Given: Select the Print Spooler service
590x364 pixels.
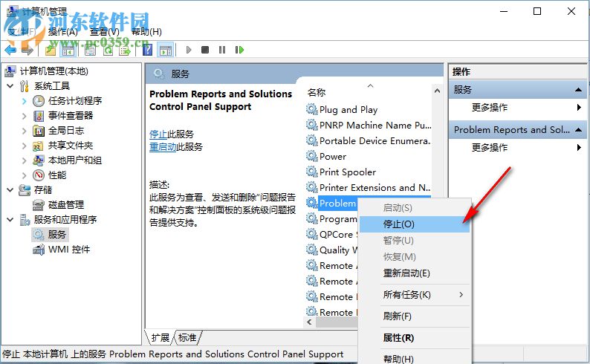Looking at the screenshot, I should point(348,172).
